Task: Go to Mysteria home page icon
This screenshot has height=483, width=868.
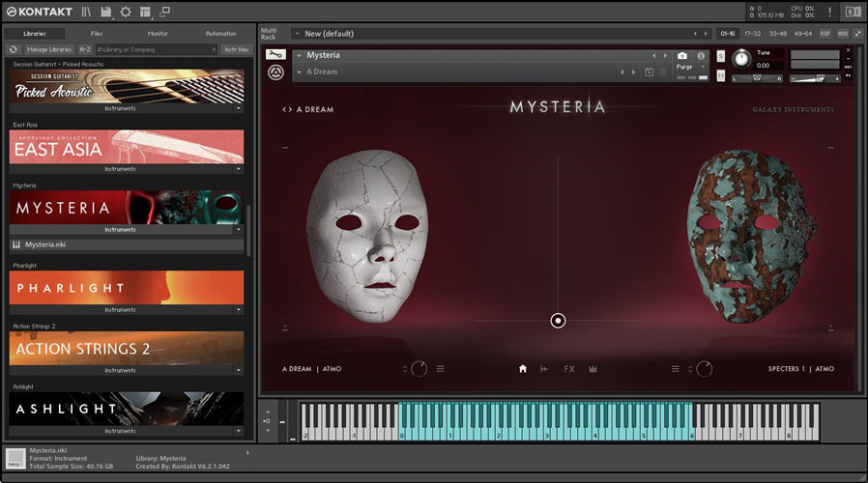Action: tap(523, 369)
